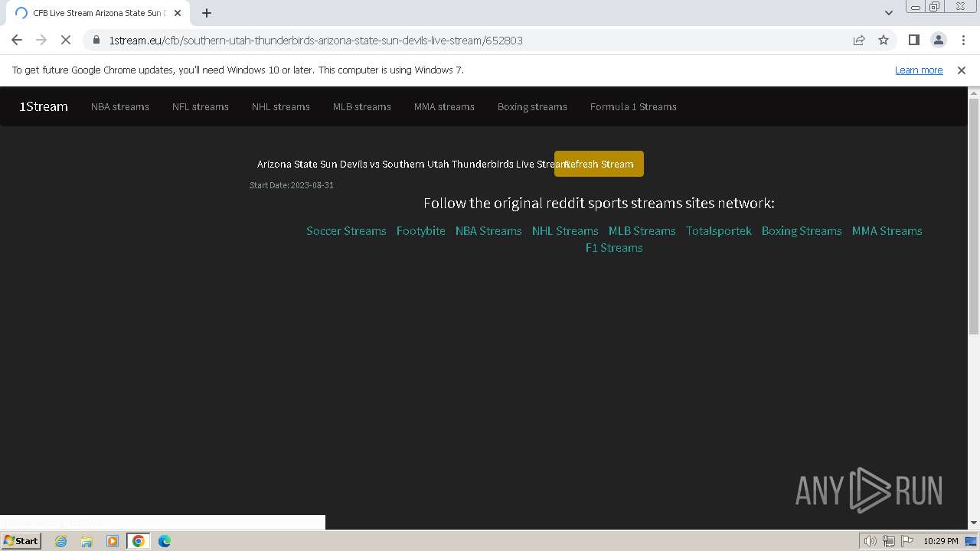Open Formula 1 Streams menu item
980x551 pixels.
click(633, 106)
